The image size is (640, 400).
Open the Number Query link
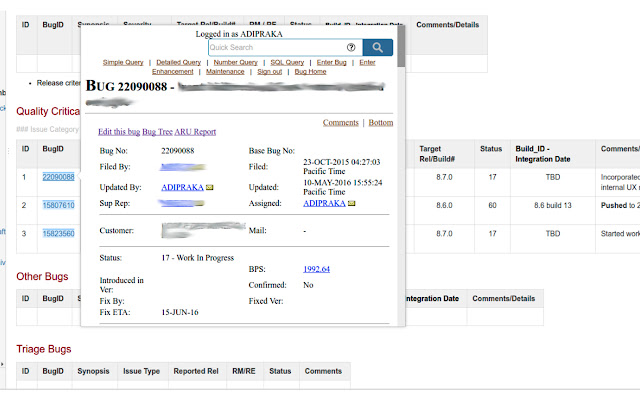236,62
